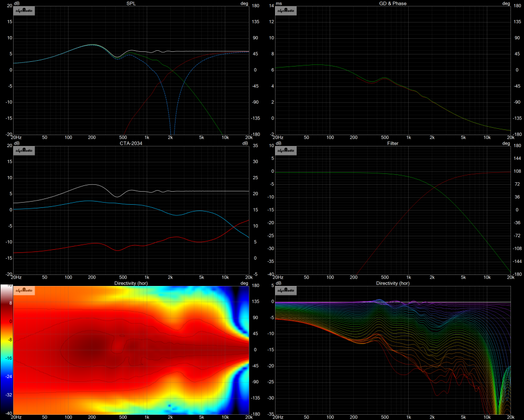Click the logo in the Filter chart
Viewport: 524px width, 420px height.
[286, 151]
